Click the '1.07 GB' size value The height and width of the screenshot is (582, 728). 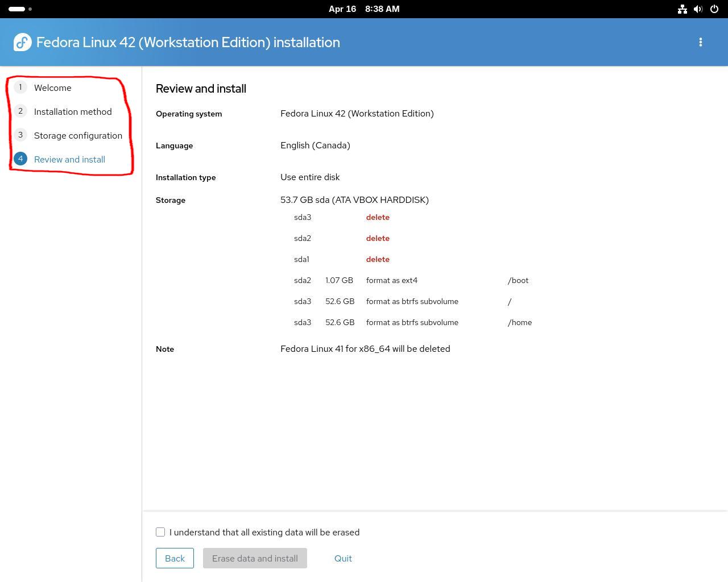coord(339,280)
